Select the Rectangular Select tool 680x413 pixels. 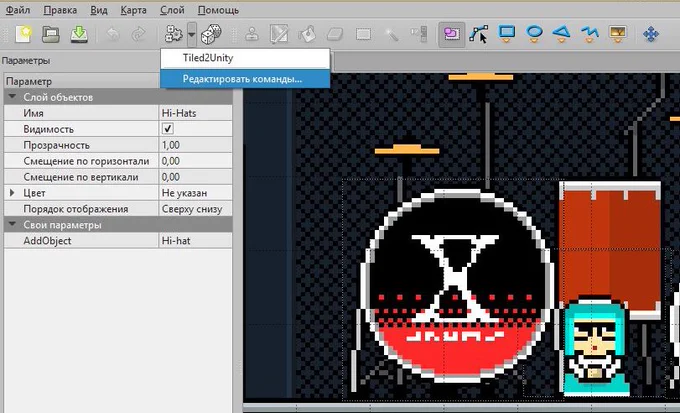pyautogui.click(x=363, y=34)
